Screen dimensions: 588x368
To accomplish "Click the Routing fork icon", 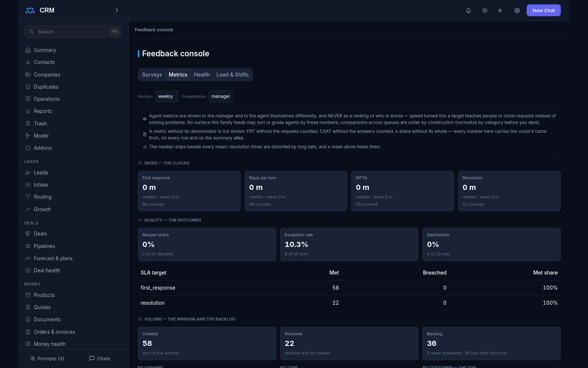I will (x=28, y=197).
